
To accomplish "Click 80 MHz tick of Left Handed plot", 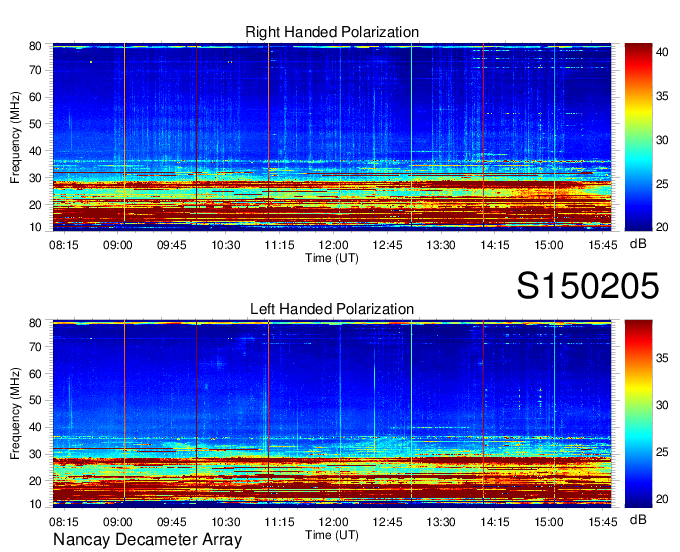I will pyautogui.click(x=35, y=323).
